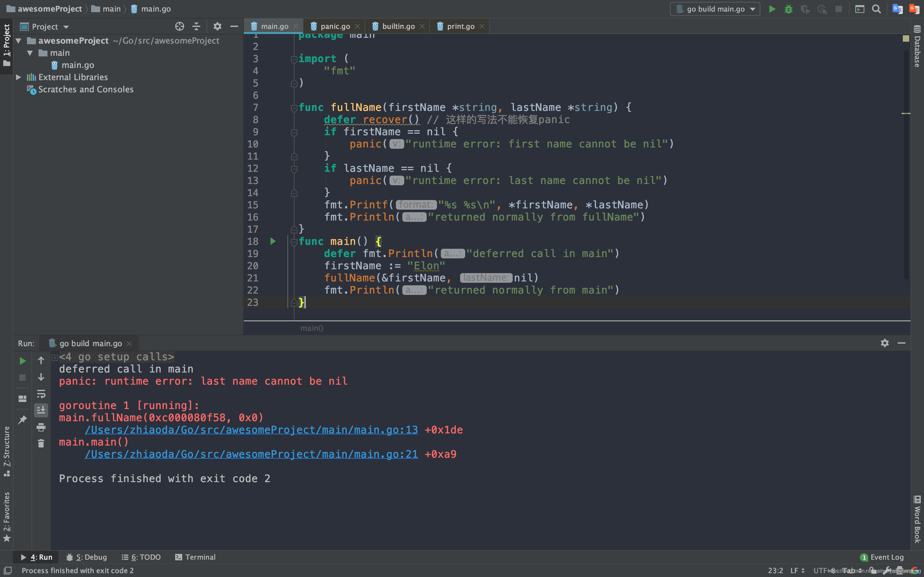Switch to the panic.go editor tab
Screen dimensions: 924x577
tap(335, 26)
